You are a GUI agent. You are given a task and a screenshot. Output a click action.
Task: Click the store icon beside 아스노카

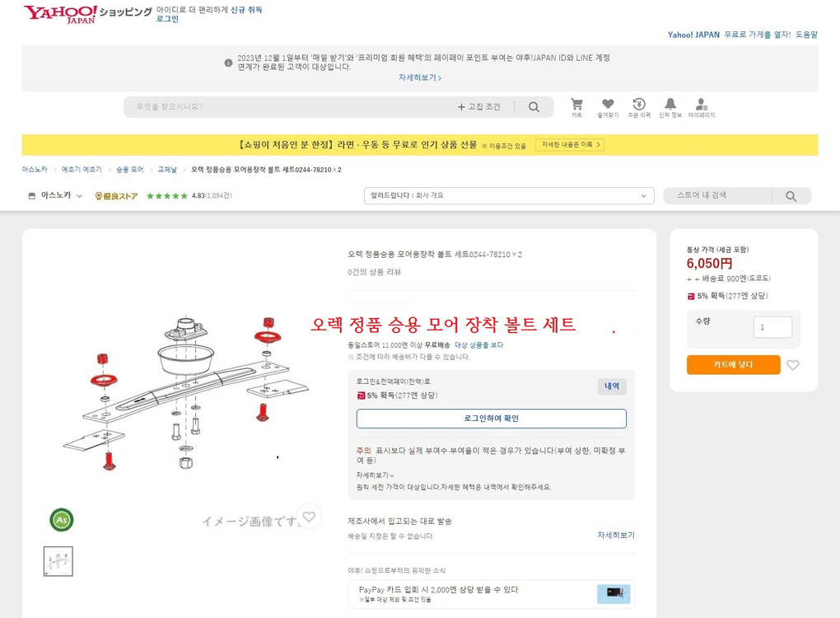tap(31, 195)
